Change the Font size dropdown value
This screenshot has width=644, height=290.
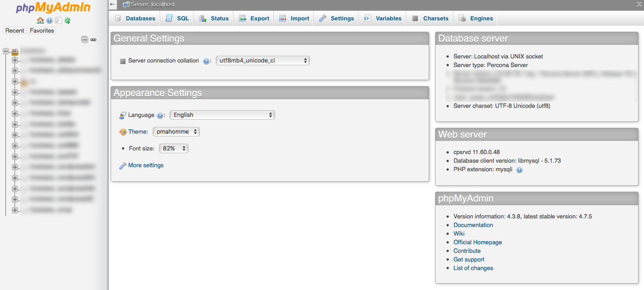[x=174, y=148]
